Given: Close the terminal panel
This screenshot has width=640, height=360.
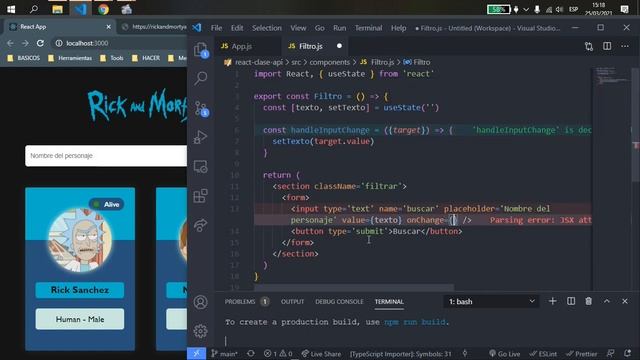Looking at the screenshot, I should (625, 301).
